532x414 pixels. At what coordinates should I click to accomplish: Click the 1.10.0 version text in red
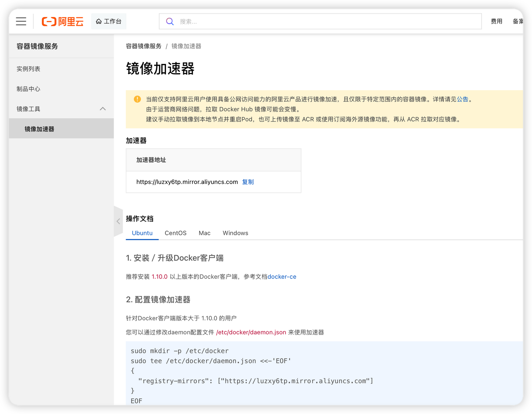pos(160,277)
